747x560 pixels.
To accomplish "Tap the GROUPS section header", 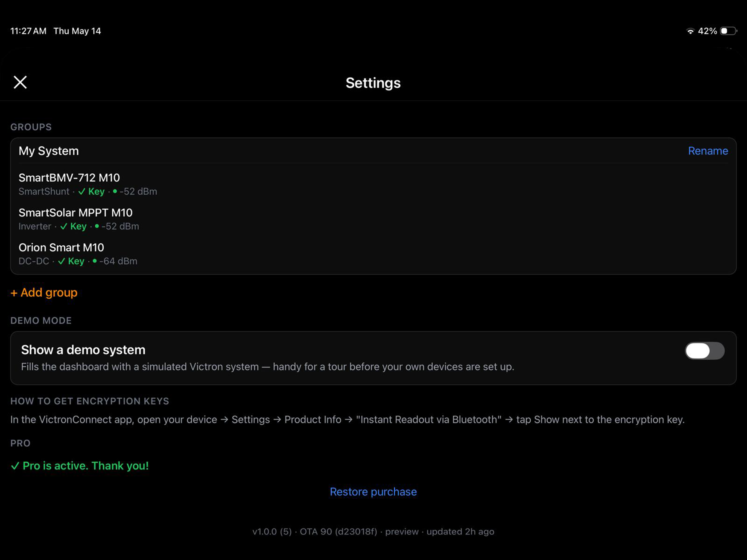I will 31,127.
